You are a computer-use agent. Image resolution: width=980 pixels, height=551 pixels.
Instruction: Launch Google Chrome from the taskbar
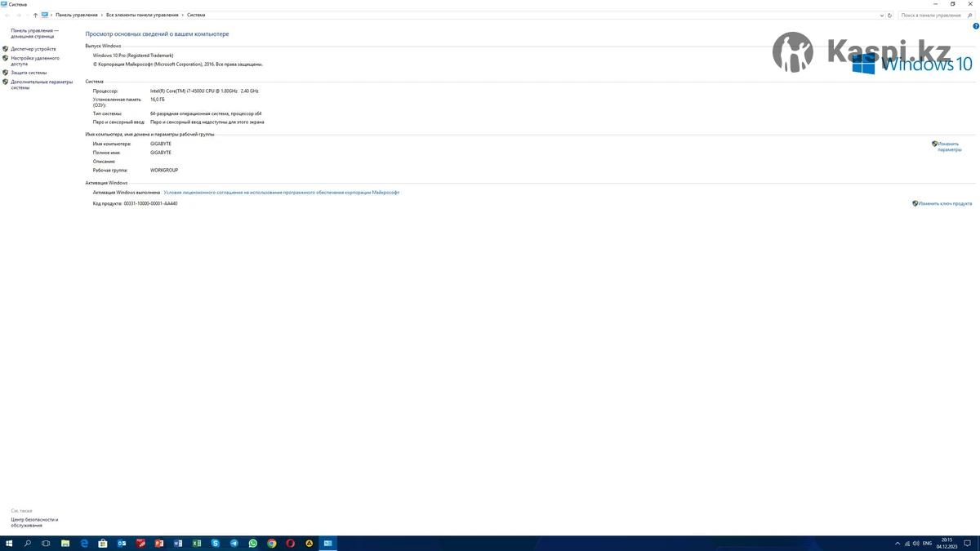point(272,543)
